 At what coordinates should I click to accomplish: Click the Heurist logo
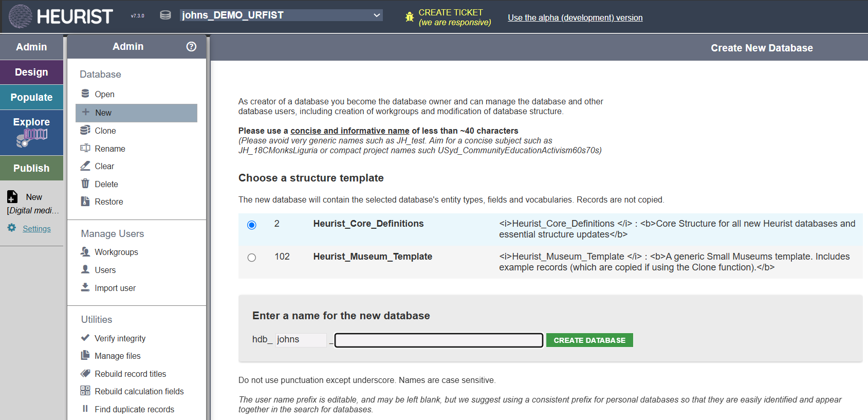coord(61,16)
